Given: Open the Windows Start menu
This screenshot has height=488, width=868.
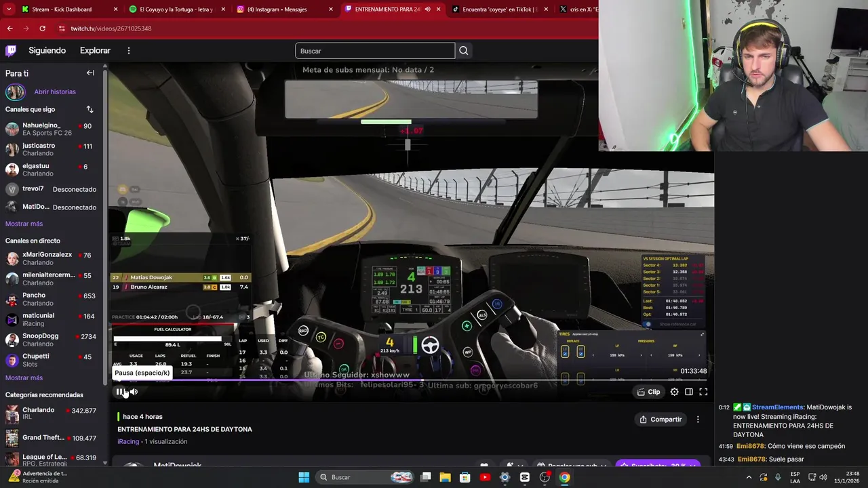Looking at the screenshot, I should click(x=304, y=477).
